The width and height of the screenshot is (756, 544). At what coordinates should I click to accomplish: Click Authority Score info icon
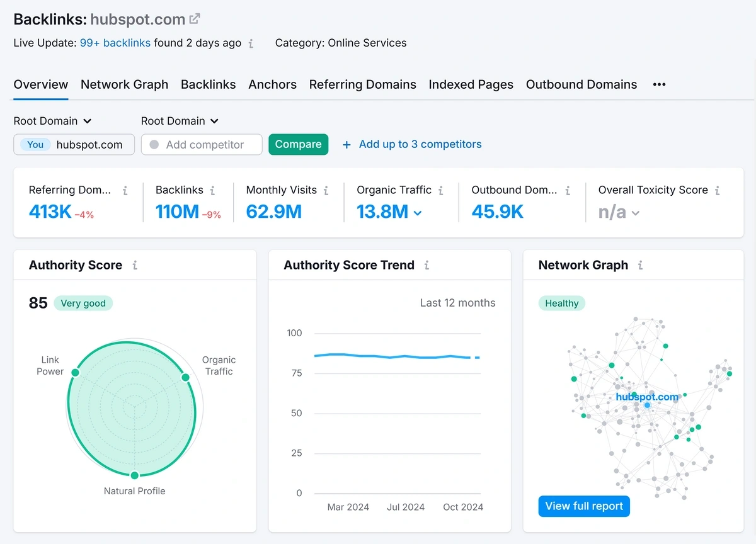pos(134,265)
